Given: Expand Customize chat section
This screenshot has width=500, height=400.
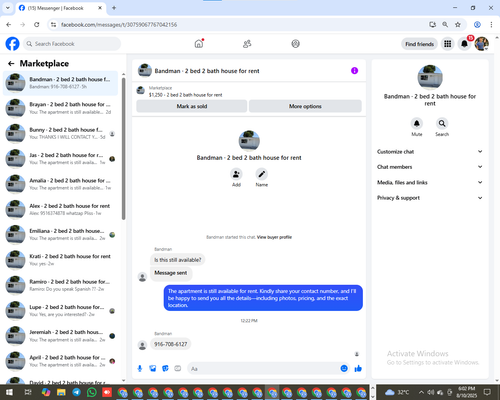Looking at the screenshot, I should click(x=430, y=152).
